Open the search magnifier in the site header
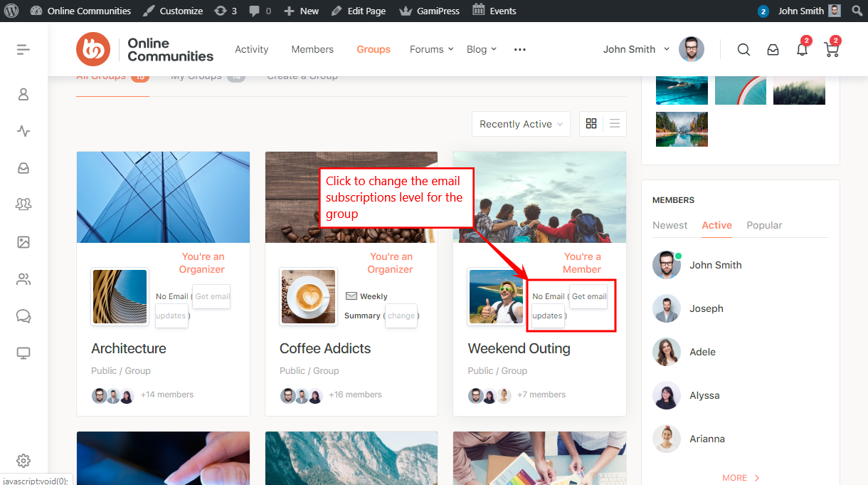The width and height of the screenshot is (868, 485). 743,49
